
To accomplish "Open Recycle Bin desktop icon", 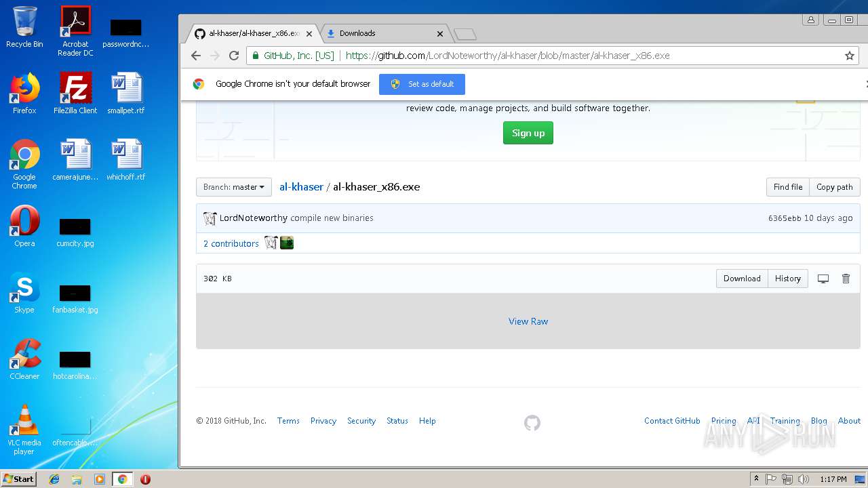I will tap(24, 27).
